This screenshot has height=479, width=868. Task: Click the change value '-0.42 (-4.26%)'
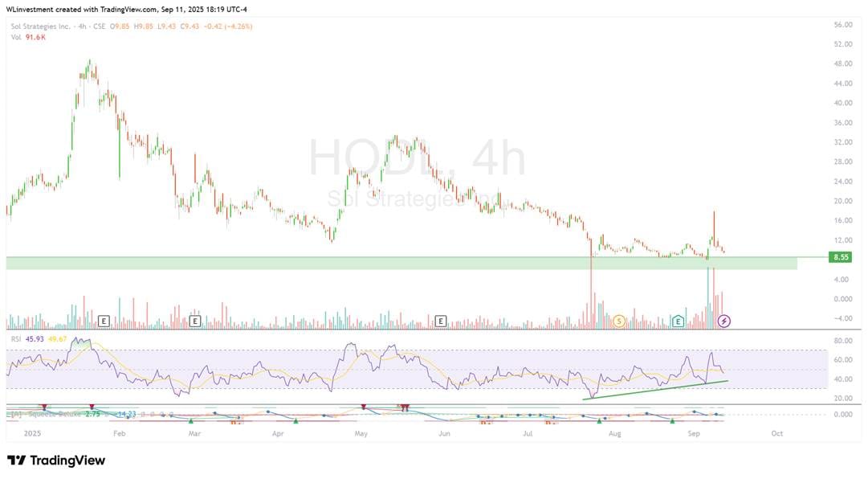(228, 26)
